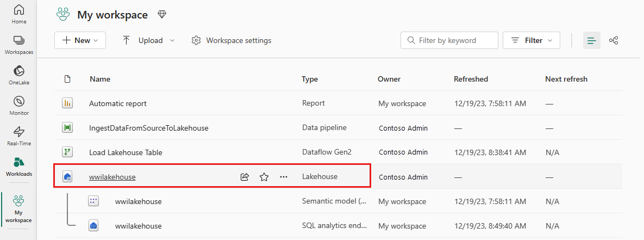Open the New item dropdown
The image size is (644, 240).
tap(80, 40)
